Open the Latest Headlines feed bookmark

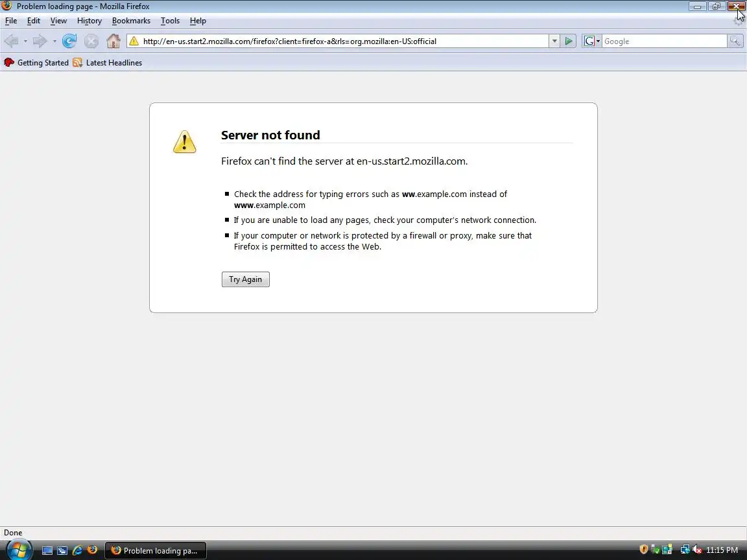(108, 63)
